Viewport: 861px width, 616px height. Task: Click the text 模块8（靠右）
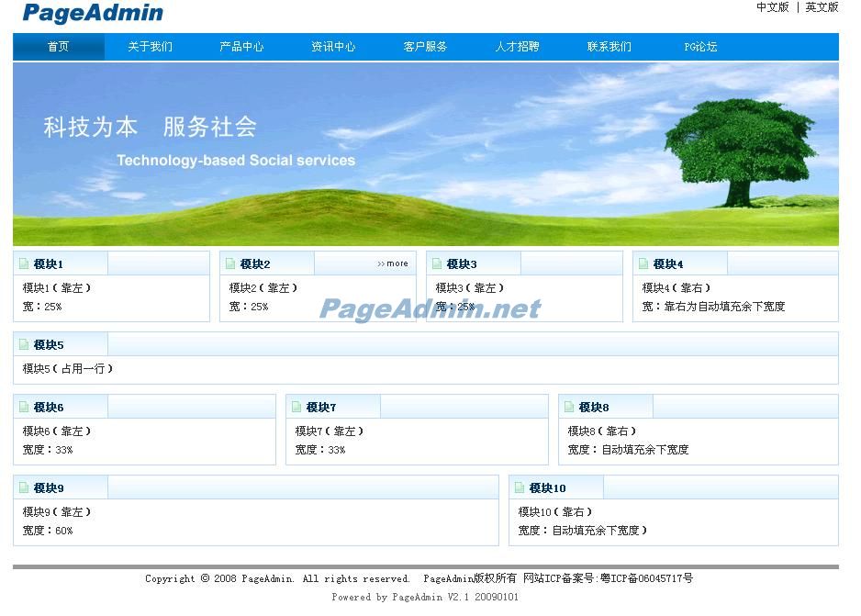pos(602,431)
